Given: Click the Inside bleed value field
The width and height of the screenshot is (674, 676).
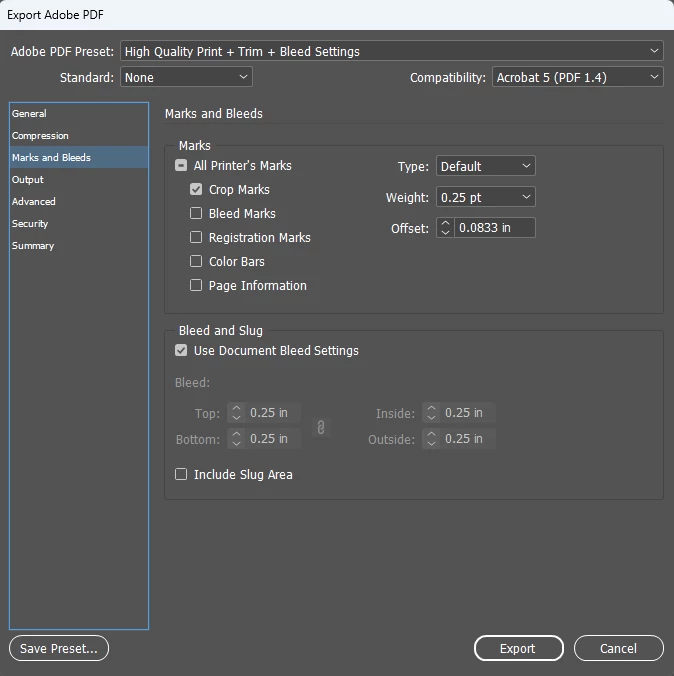Looking at the screenshot, I should 467,413.
